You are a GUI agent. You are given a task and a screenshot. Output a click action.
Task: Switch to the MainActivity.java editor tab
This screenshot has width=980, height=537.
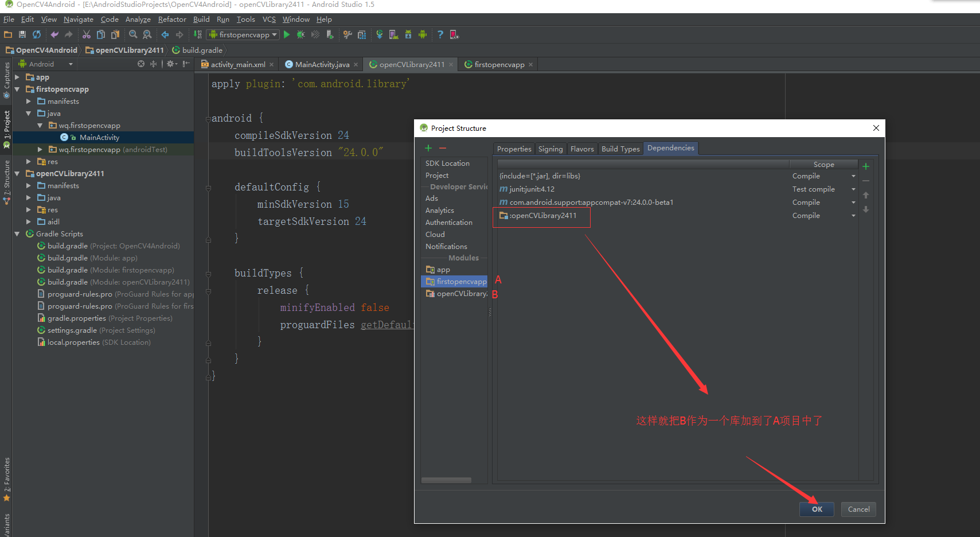[322, 64]
